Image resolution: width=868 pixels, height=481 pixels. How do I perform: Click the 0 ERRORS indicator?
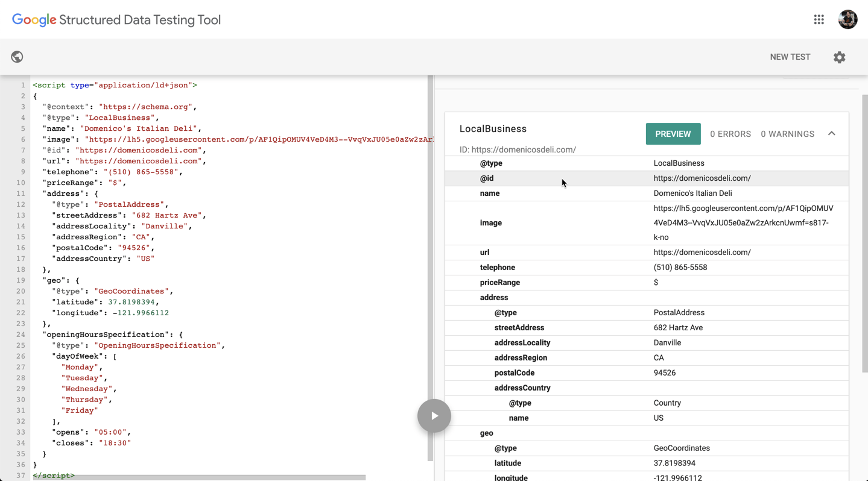tap(730, 134)
